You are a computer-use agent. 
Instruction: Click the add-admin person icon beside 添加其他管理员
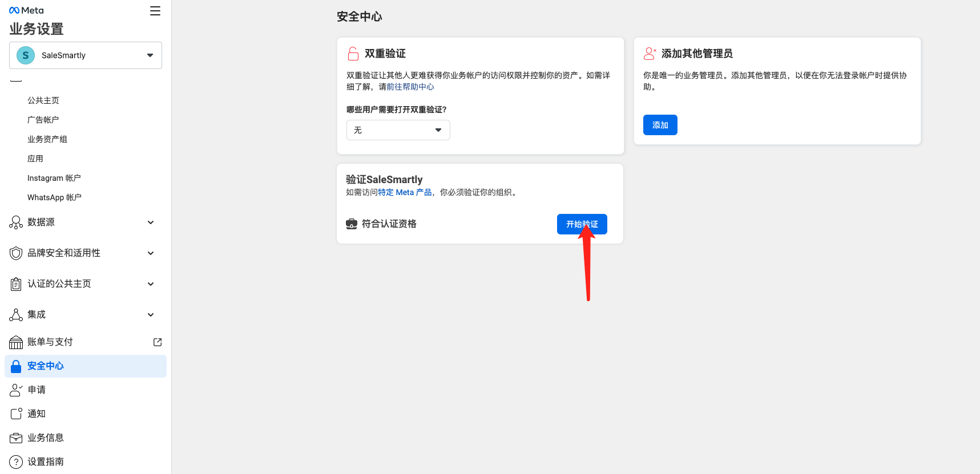(x=650, y=54)
